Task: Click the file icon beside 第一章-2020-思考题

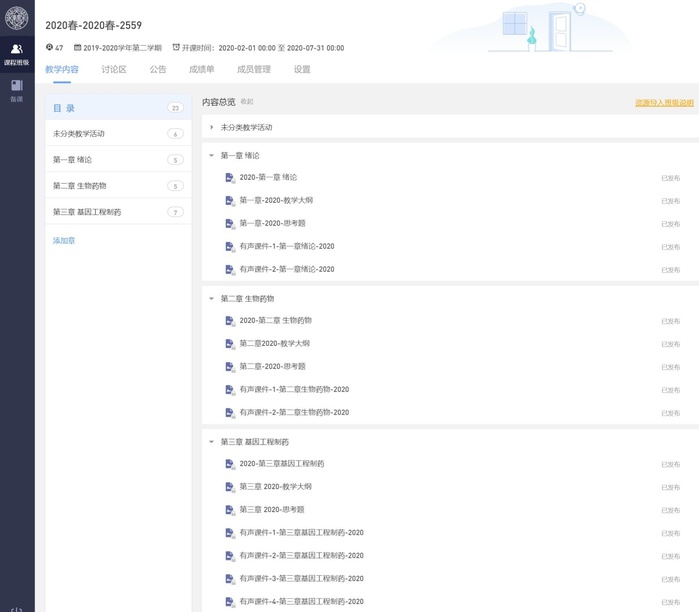Action: pyautogui.click(x=230, y=223)
